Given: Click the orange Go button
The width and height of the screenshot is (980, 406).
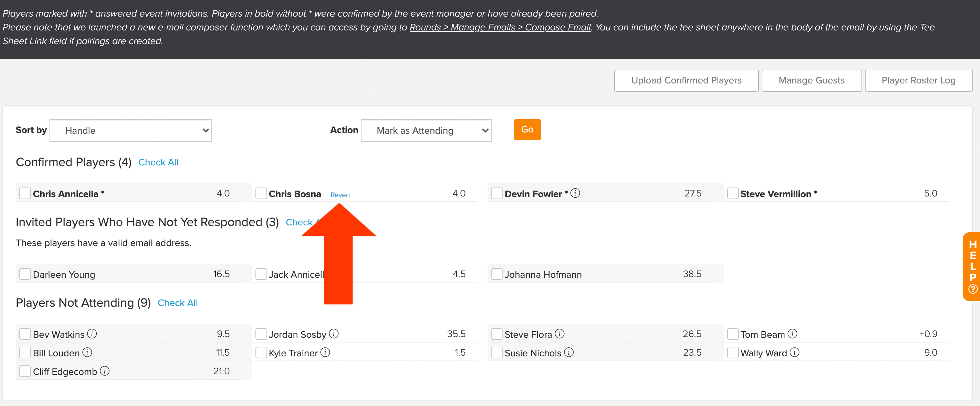Looking at the screenshot, I should coord(527,130).
